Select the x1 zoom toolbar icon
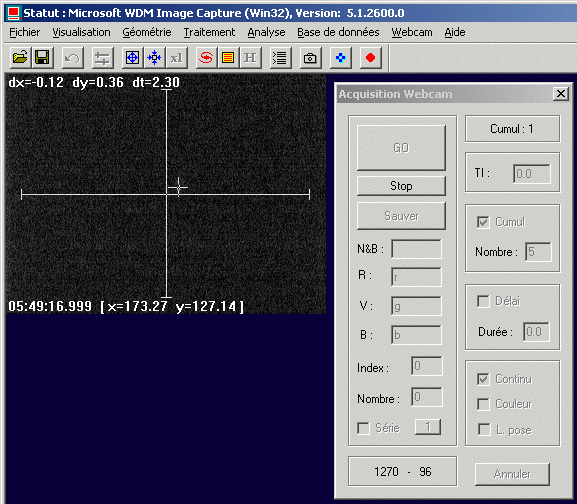The image size is (577, 504). coord(177,58)
